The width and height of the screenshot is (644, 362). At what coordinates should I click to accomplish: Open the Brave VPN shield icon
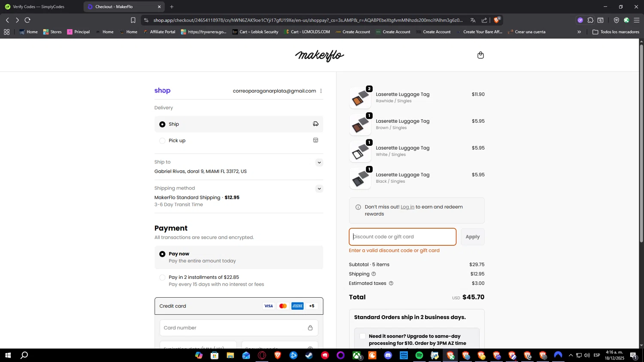coord(617,20)
